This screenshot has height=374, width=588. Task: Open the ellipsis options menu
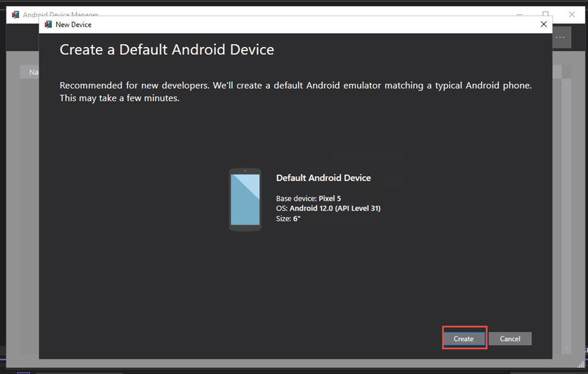pos(560,37)
